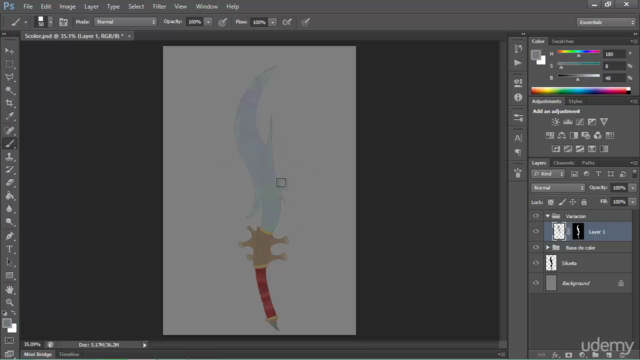Select the Magic Wand tool

(x=9, y=90)
